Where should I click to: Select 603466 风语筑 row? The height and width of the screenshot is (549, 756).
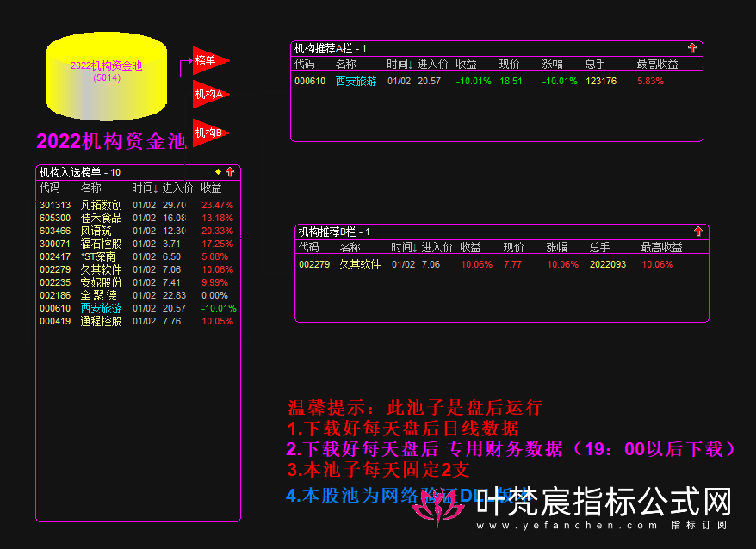pyautogui.click(x=138, y=231)
